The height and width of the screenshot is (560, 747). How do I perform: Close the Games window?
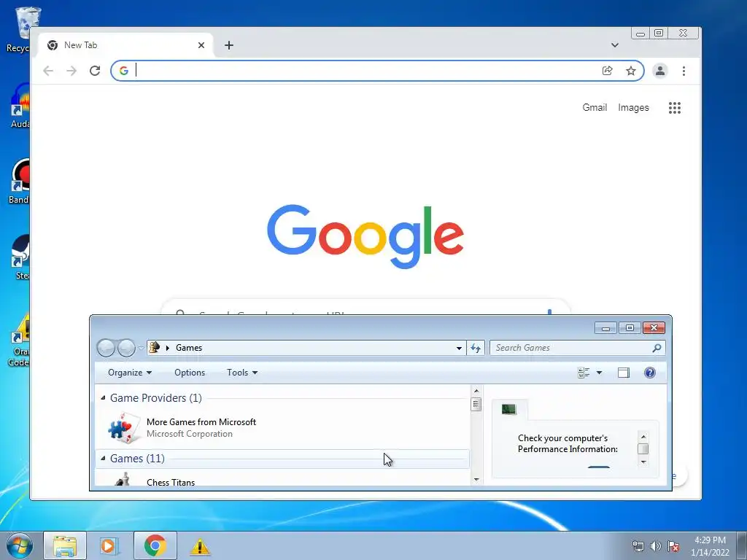click(654, 327)
